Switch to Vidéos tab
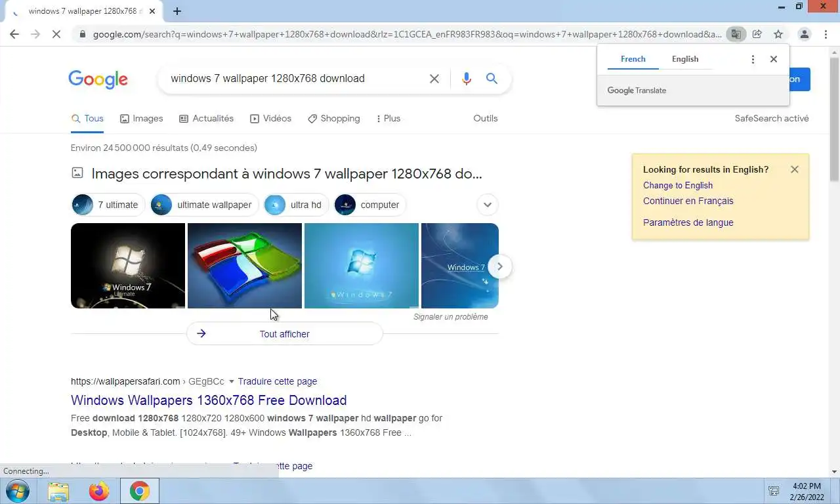The image size is (840, 504). 270,119
